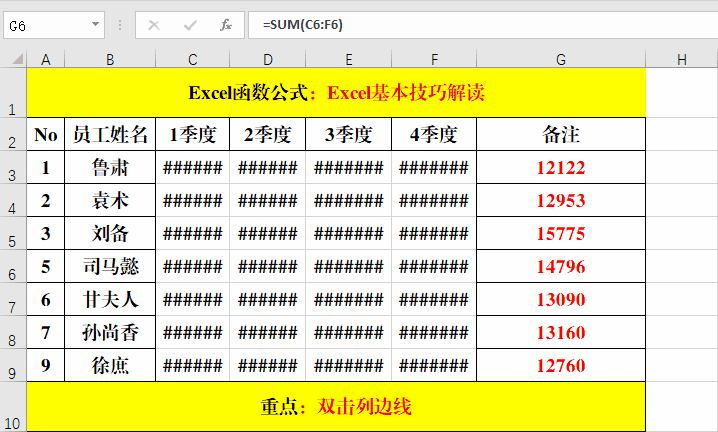
Task: Select row 5 header
Action: (x=13, y=233)
